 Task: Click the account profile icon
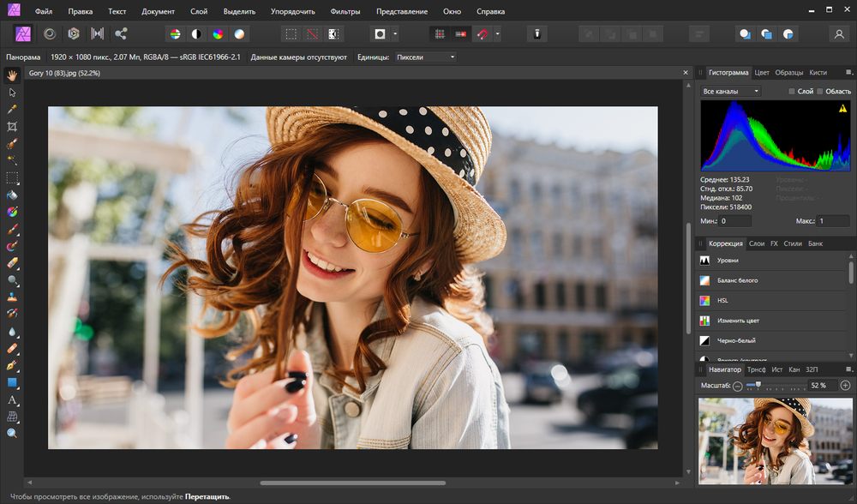click(x=839, y=34)
